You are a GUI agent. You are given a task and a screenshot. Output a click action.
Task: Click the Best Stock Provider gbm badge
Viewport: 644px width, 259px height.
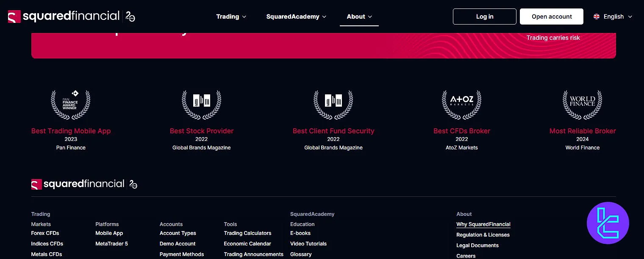[x=202, y=105]
